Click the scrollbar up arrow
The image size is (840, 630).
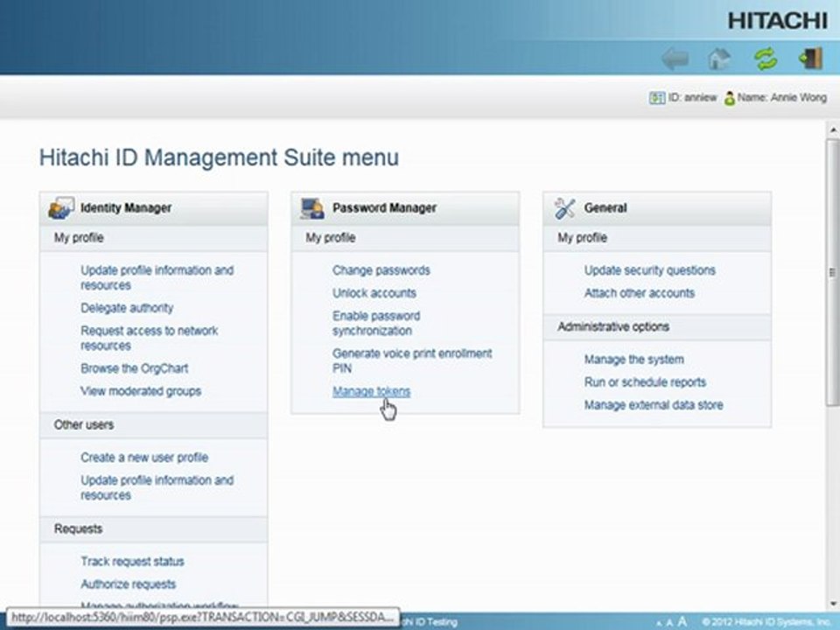(x=833, y=130)
